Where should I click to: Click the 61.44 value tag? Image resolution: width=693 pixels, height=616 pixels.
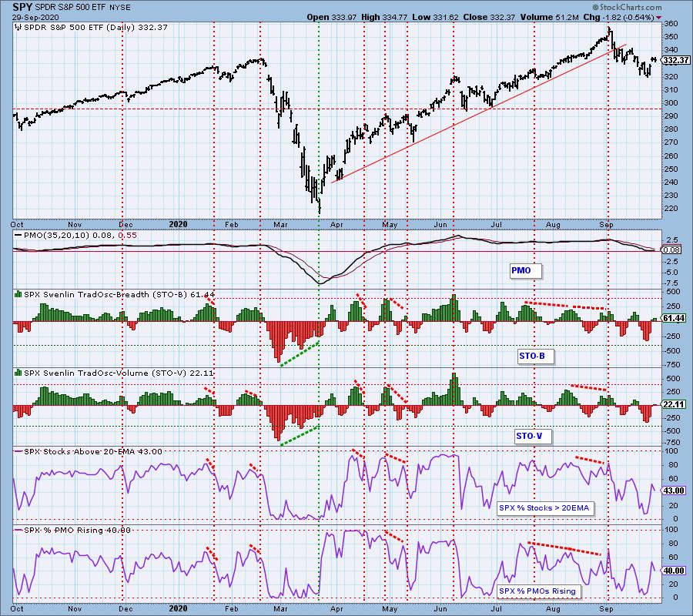[x=674, y=318]
